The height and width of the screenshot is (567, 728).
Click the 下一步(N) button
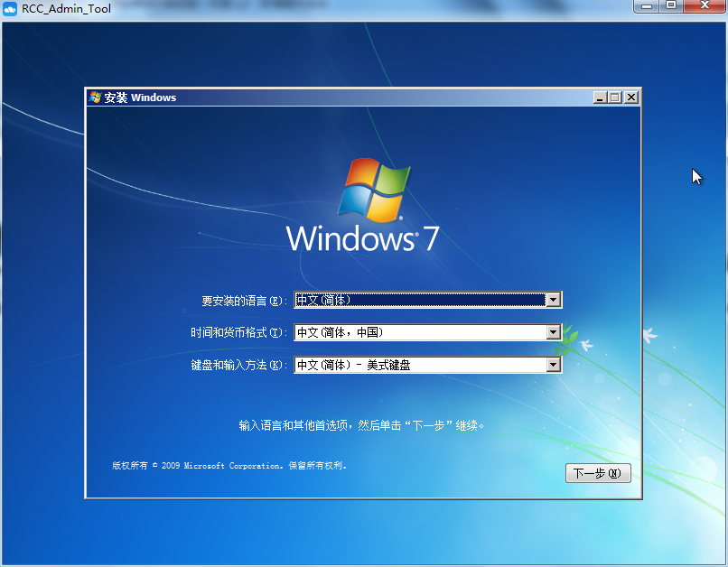tap(598, 473)
